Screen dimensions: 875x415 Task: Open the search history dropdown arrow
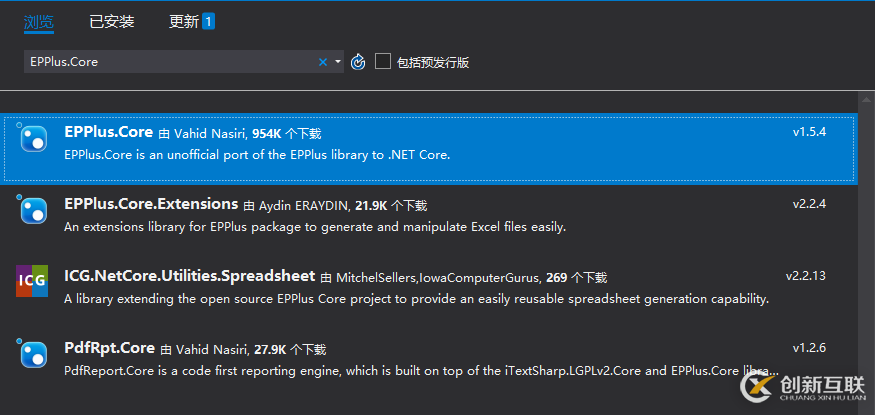point(338,62)
